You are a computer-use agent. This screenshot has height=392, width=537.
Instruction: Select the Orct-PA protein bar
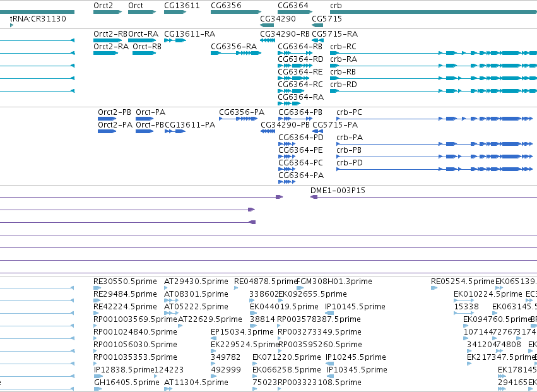(x=145, y=119)
